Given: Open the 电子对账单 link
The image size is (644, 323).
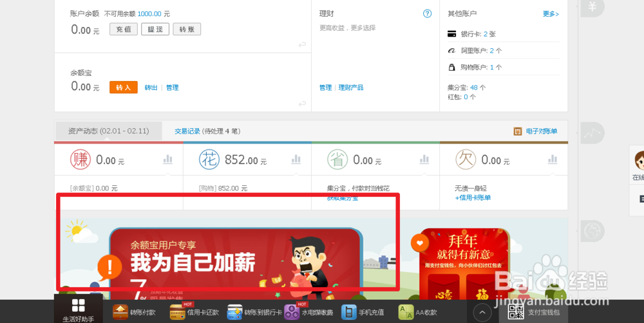Looking at the screenshot, I should [542, 131].
